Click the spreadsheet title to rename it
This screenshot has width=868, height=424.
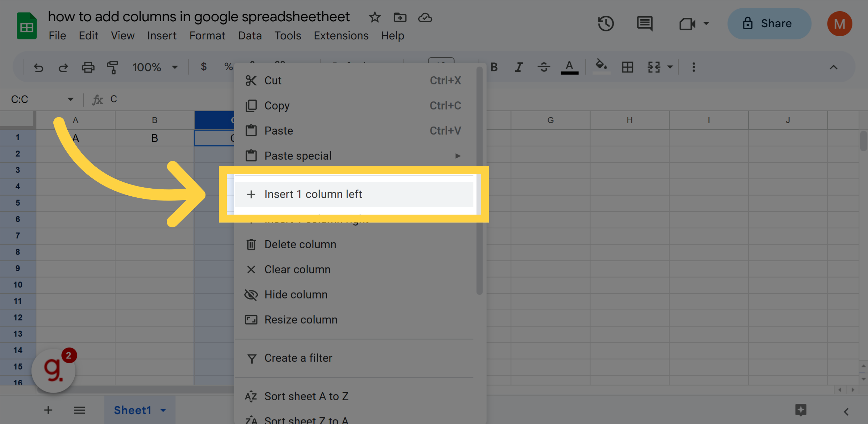(199, 16)
